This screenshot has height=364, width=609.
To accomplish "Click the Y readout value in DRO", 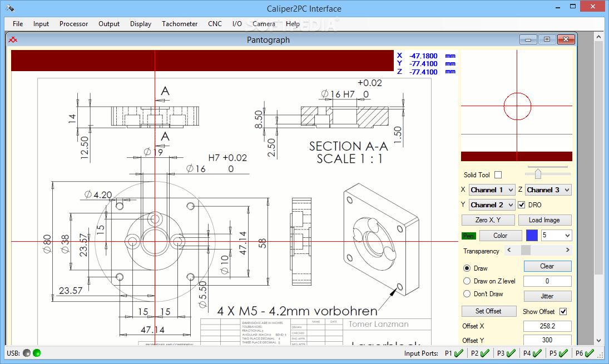I will [423, 64].
